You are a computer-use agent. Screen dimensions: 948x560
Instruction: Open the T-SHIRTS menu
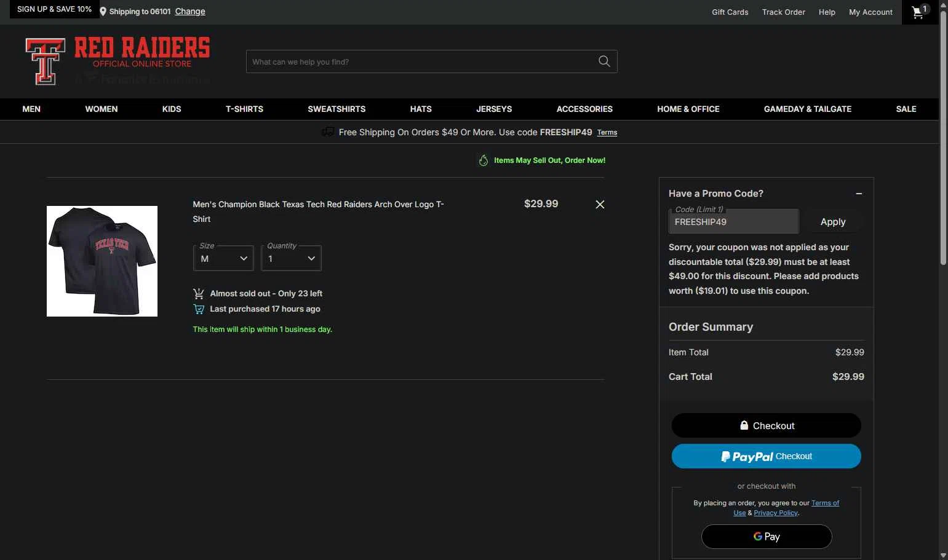tap(244, 109)
